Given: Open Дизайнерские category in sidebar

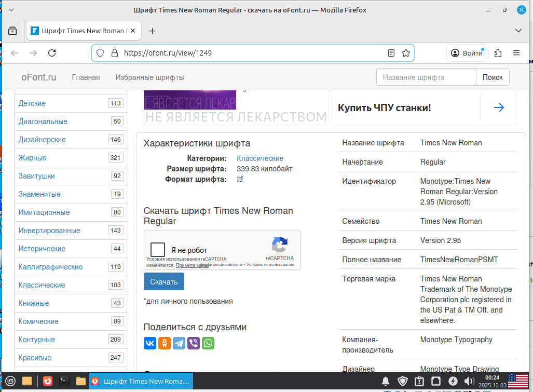Looking at the screenshot, I should pyautogui.click(x=42, y=140).
